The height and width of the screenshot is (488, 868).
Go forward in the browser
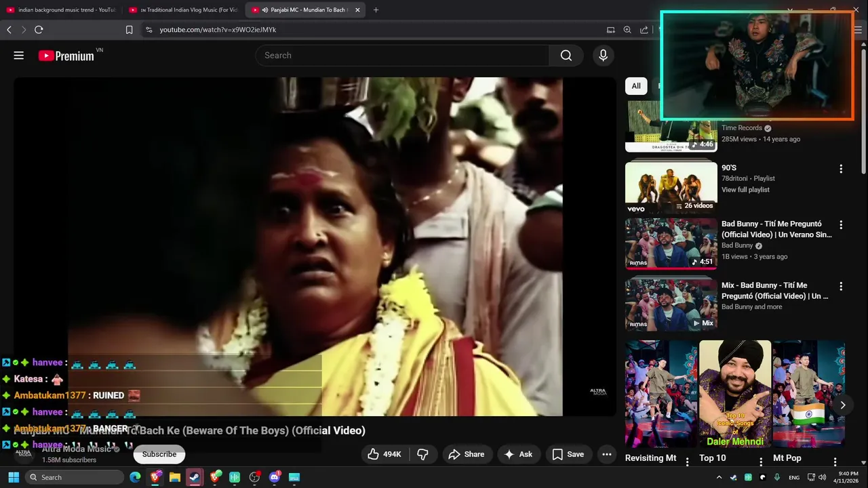tap(24, 30)
